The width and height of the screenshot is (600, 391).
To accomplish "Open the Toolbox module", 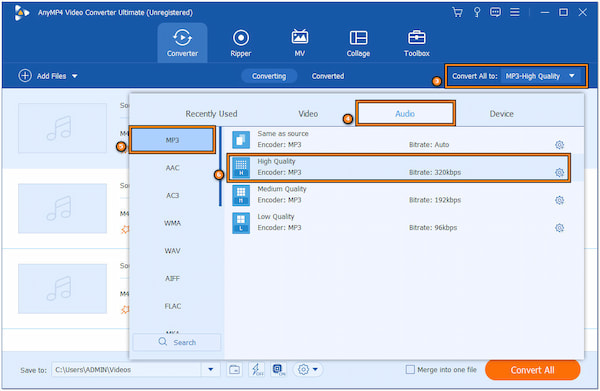I will tap(417, 43).
